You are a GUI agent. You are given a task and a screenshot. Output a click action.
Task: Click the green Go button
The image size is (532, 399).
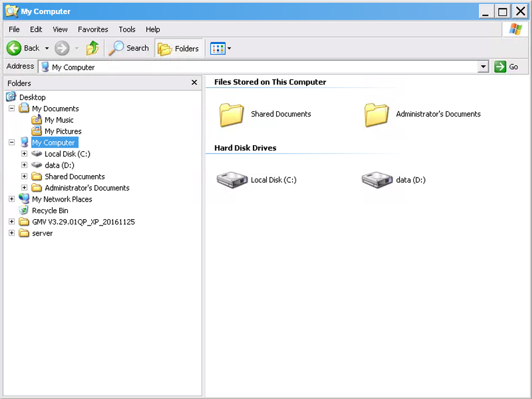[506, 67]
